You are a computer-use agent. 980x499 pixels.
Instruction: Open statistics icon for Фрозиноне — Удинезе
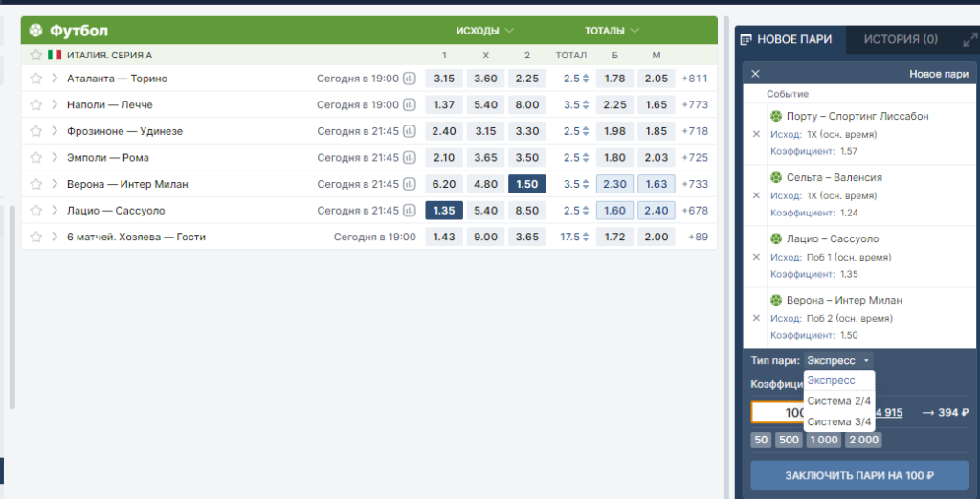(x=410, y=131)
